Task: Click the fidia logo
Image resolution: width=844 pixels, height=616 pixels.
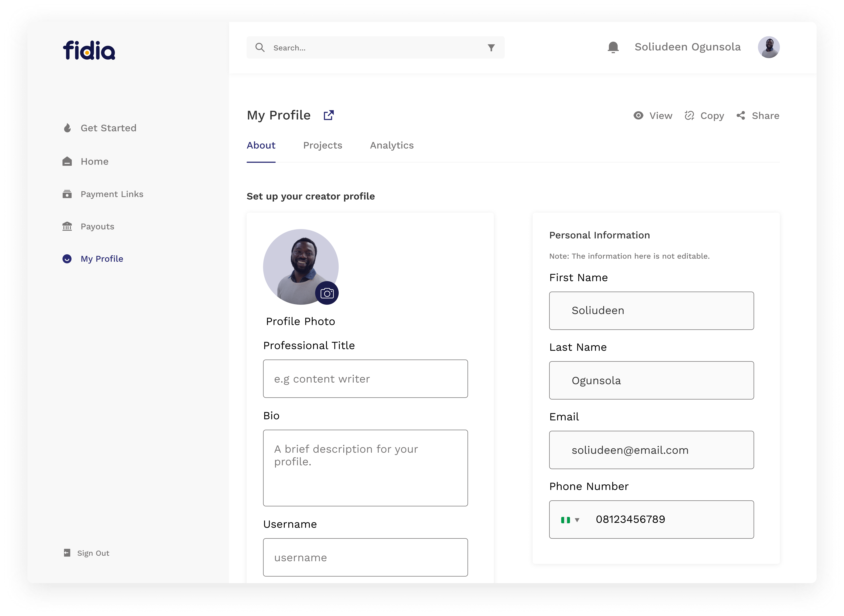Action: pyautogui.click(x=89, y=50)
